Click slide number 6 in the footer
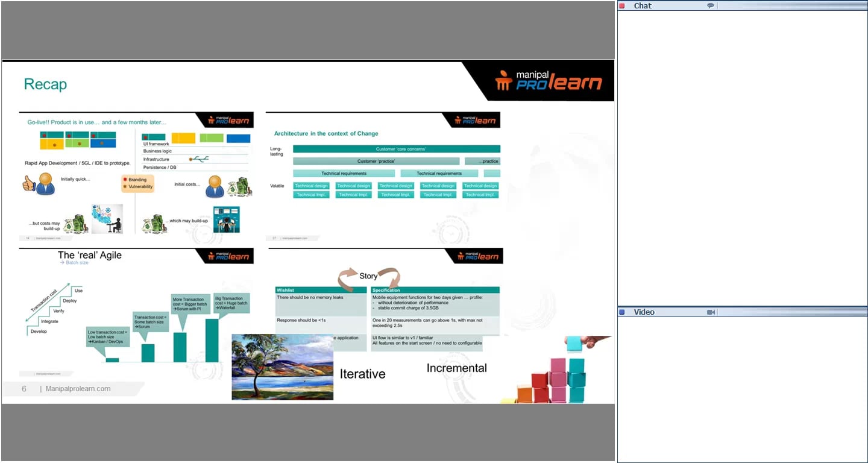868x463 pixels. (24, 389)
